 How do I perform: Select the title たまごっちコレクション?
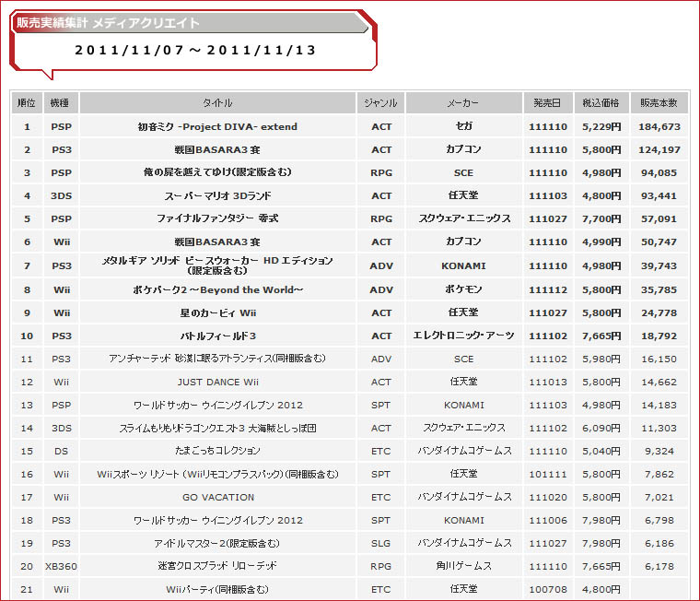tap(218, 451)
